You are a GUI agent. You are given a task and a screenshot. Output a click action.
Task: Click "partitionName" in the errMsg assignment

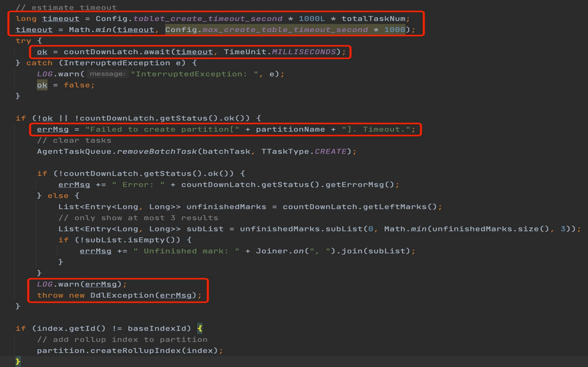290,130
